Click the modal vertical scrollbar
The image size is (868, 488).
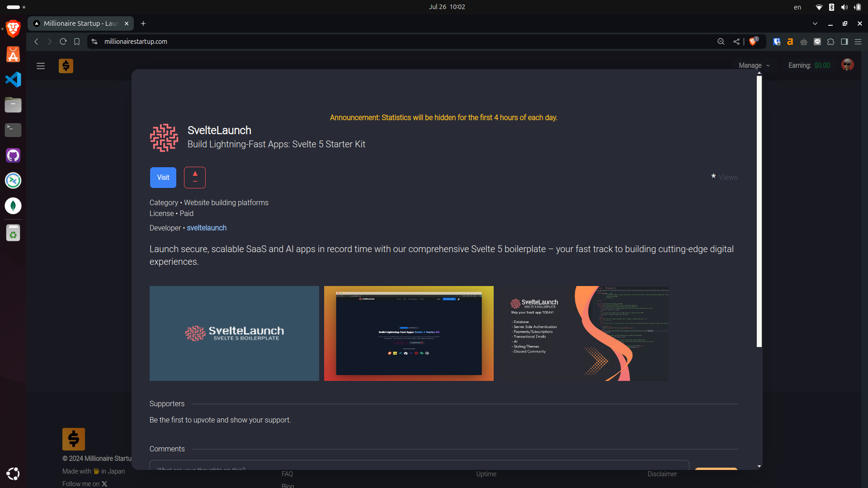click(759, 211)
